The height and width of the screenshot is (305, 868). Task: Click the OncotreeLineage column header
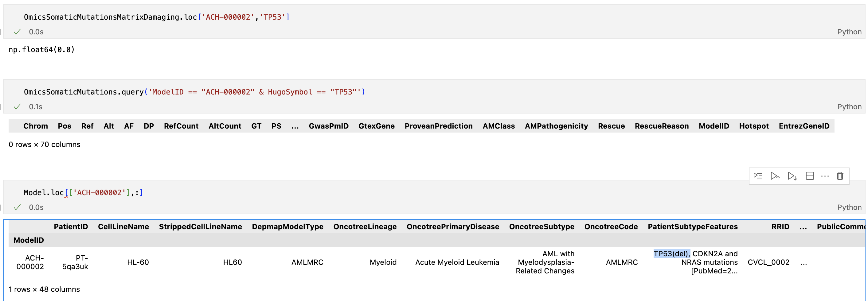365,227
